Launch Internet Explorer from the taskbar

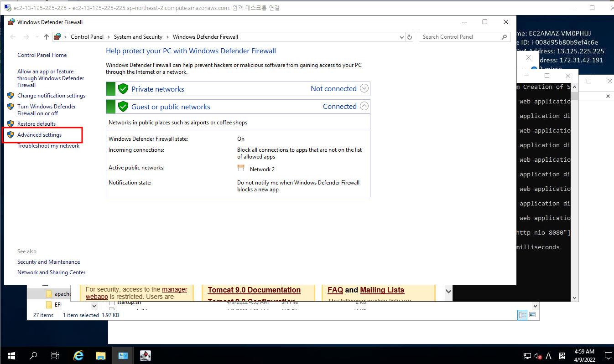coord(78,355)
